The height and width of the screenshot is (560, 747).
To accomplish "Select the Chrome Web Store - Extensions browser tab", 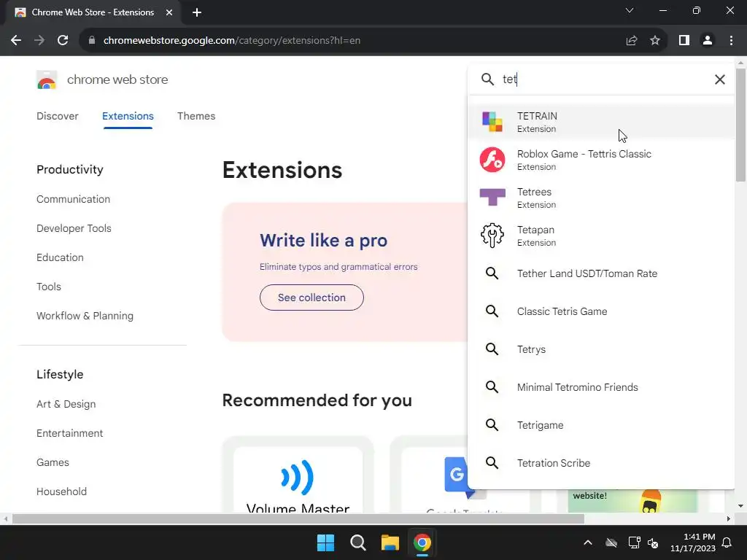I will coord(93,12).
